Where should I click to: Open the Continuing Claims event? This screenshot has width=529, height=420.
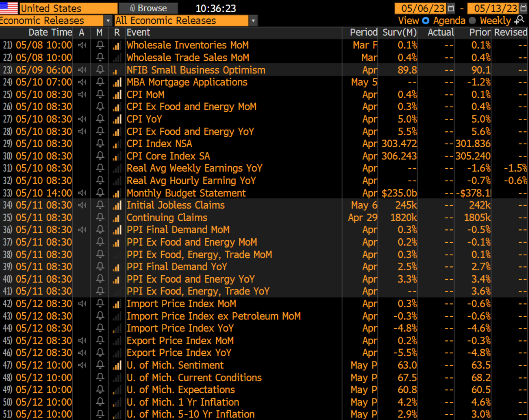pyautogui.click(x=167, y=218)
